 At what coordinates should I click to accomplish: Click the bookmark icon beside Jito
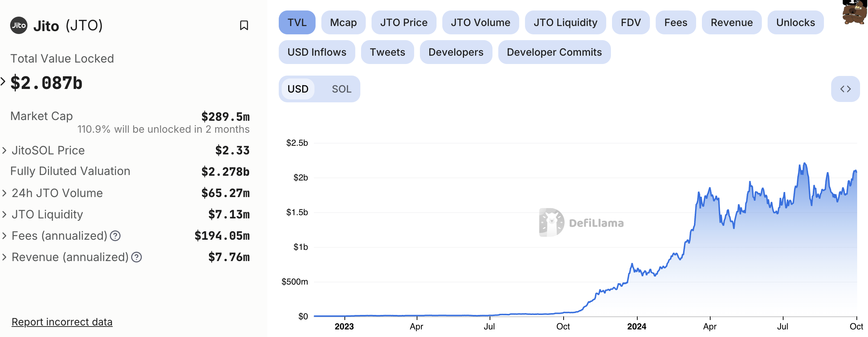[x=244, y=25]
